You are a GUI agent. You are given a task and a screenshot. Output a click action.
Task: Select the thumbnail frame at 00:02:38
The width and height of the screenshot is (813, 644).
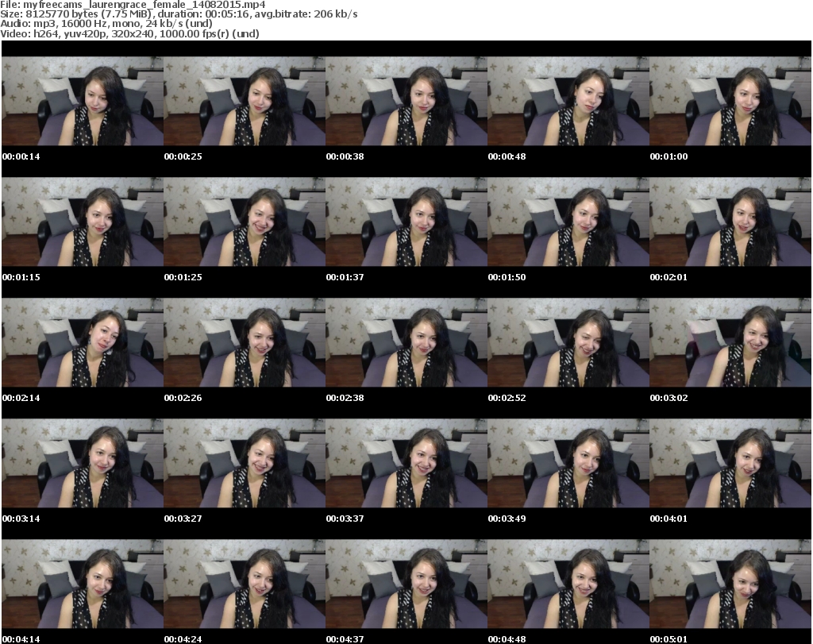pyautogui.click(x=406, y=343)
